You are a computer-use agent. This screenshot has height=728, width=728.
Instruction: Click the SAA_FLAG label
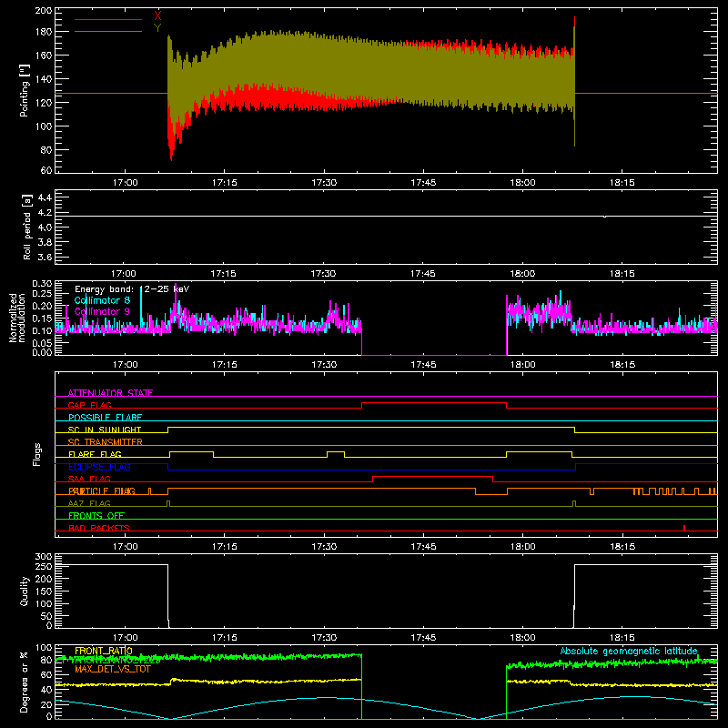[x=89, y=479]
